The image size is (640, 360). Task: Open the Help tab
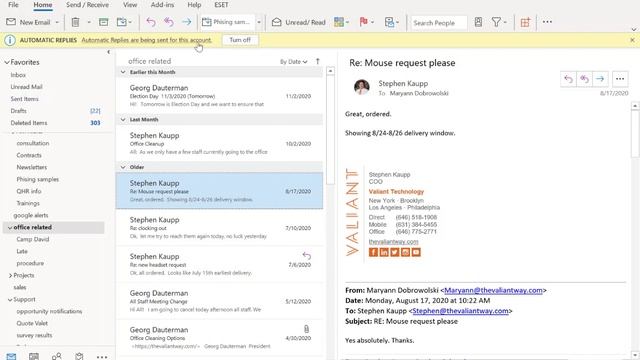point(194,5)
